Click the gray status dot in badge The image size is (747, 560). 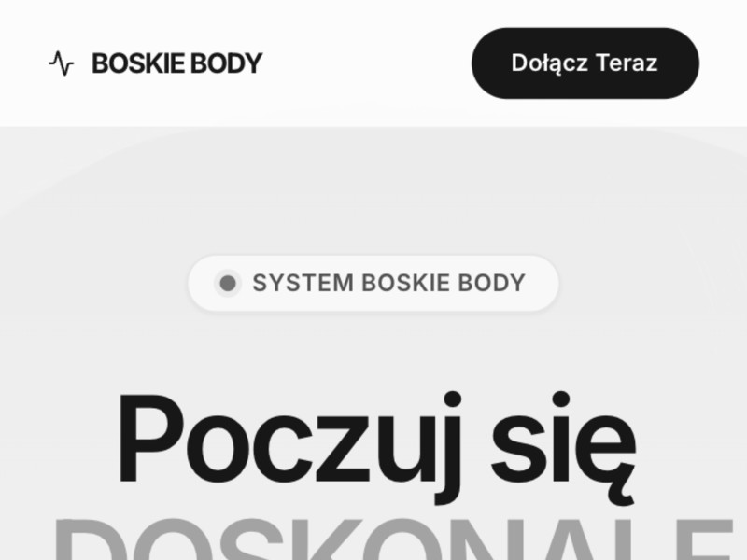[x=228, y=284]
